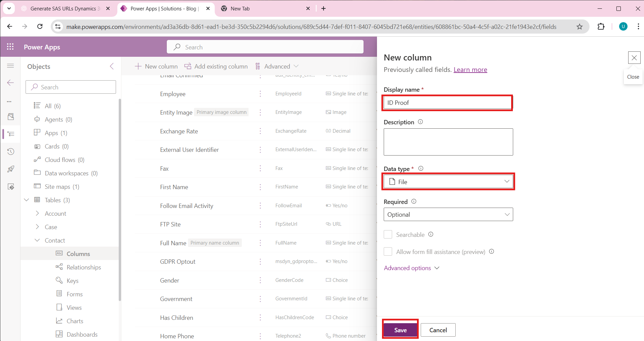Expand the Account table tree node

coord(37,214)
